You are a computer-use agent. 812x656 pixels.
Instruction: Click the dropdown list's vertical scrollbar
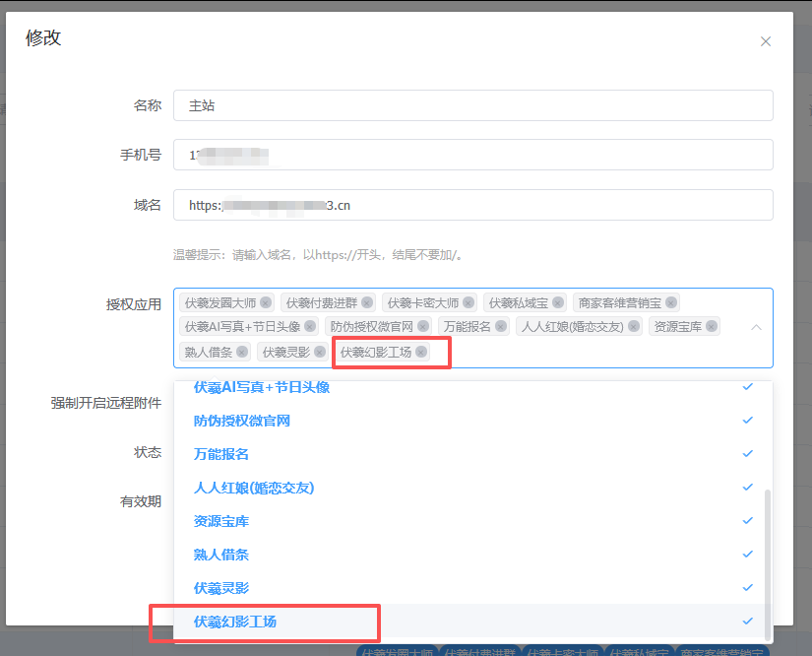click(x=767, y=552)
